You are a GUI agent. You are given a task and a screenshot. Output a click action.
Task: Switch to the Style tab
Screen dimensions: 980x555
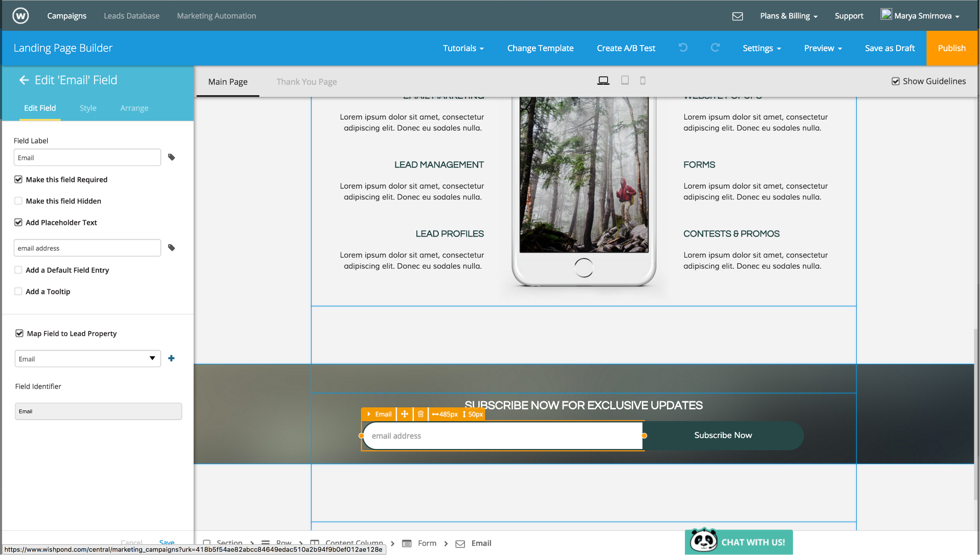click(x=88, y=108)
